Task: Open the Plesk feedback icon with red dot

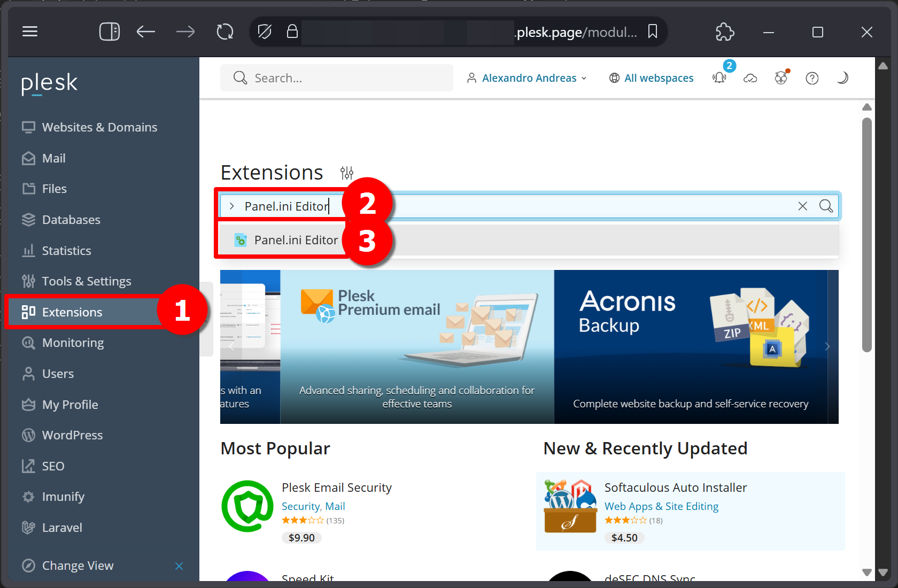Action: point(781,78)
